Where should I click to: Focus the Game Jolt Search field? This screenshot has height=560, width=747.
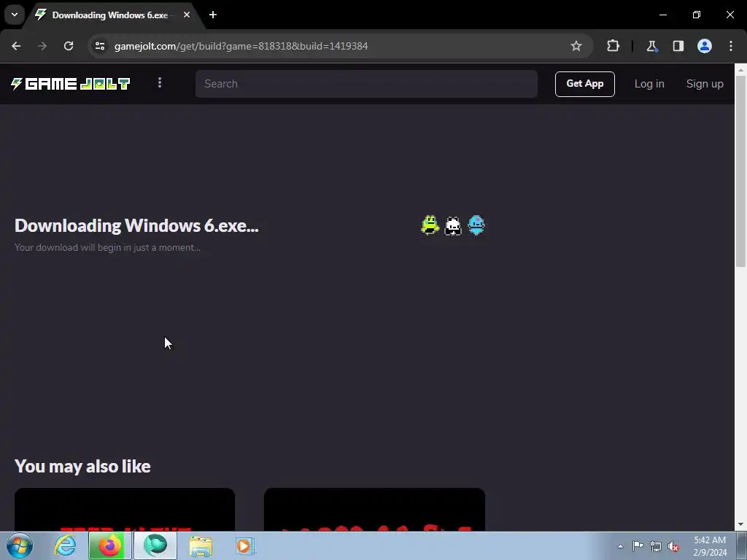366,84
